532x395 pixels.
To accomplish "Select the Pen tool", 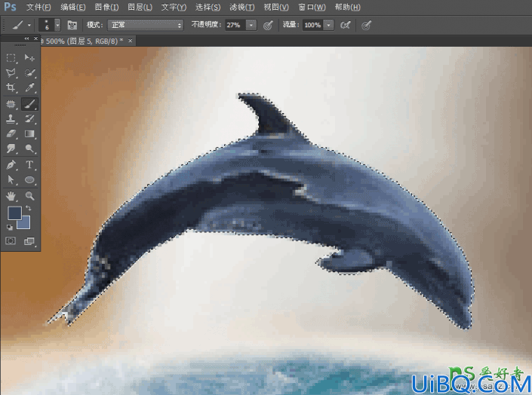I will click(11, 165).
